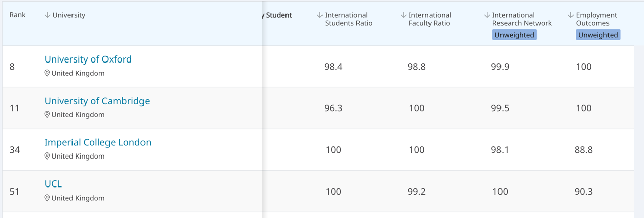
Task: Click location pin under Imperial College London
Action: tap(47, 157)
